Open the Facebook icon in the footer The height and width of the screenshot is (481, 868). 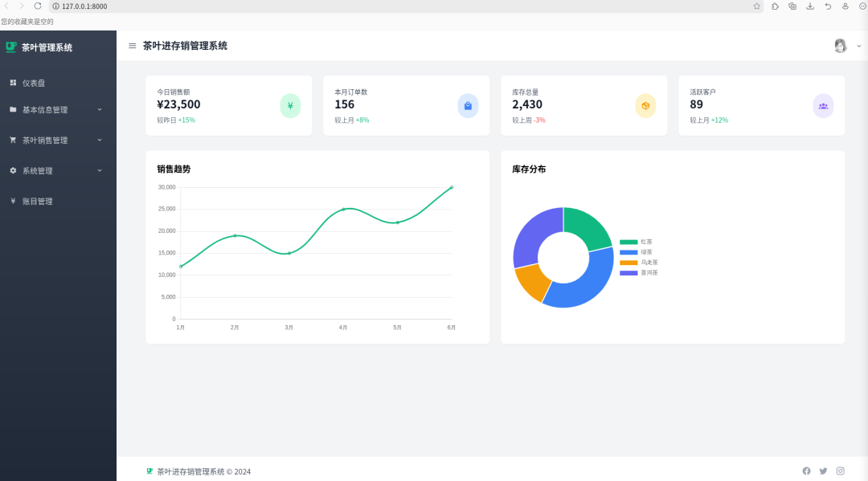tap(807, 471)
